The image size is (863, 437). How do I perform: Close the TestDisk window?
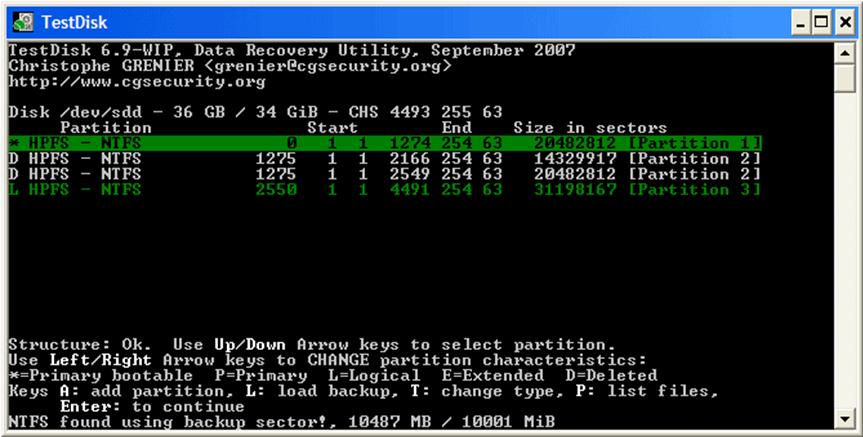(x=842, y=21)
